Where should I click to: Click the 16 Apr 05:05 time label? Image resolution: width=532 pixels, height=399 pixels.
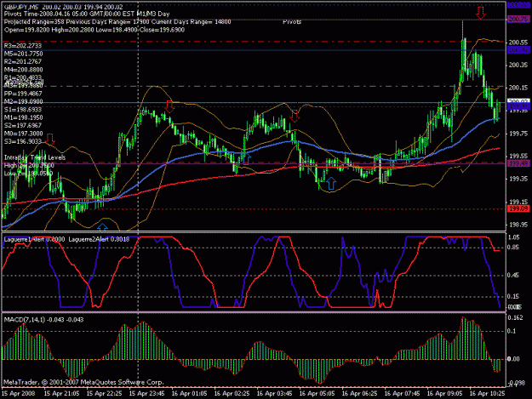point(317,394)
